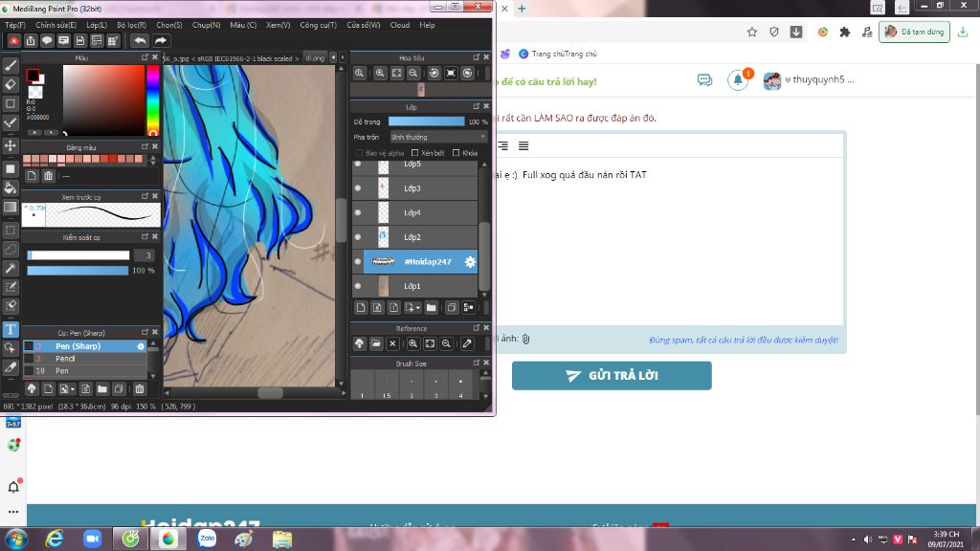Viewport: 980px width, 551px height.
Task: Click the Save disk icon in toolbar
Action: [80, 40]
